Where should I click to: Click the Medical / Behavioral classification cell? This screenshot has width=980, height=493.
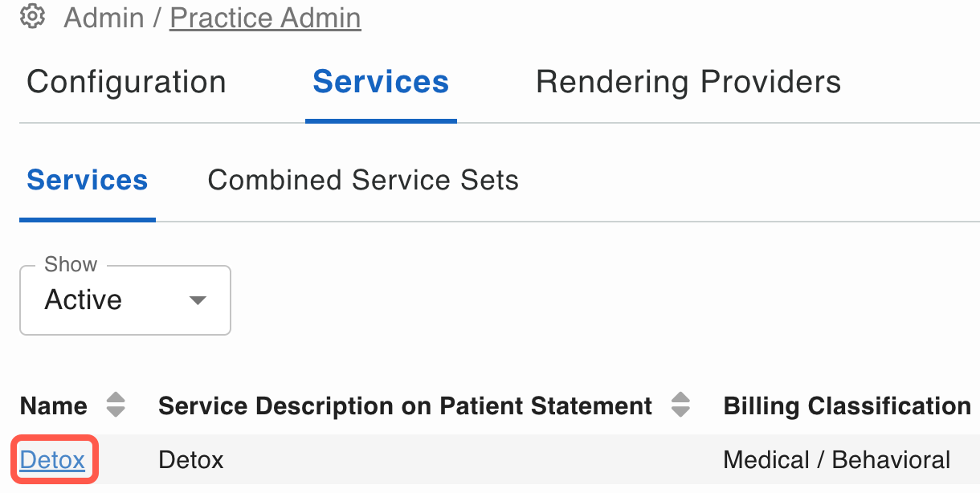pyautogui.click(x=837, y=460)
